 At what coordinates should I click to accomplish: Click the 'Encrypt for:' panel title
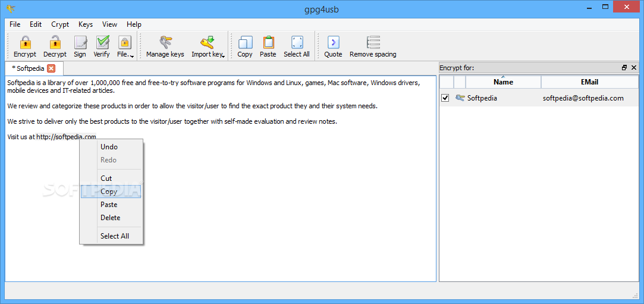click(457, 68)
